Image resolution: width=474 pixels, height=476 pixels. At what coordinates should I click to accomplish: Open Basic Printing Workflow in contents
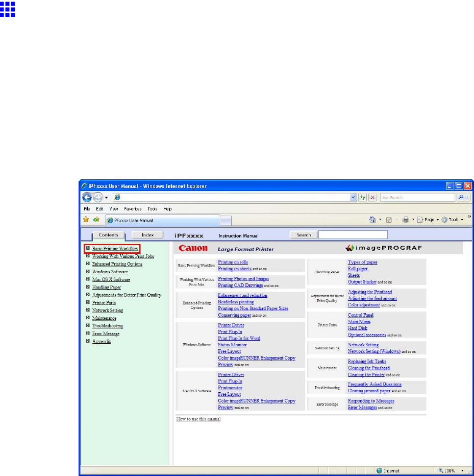(x=115, y=248)
